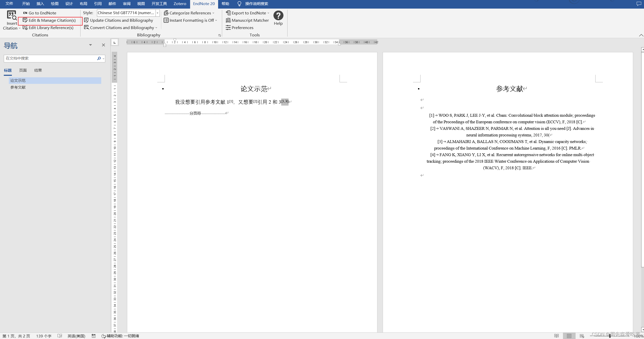Image resolution: width=644 pixels, height=339 pixels.
Task: Open Go to EndNote
Action: tap(42, 13)
